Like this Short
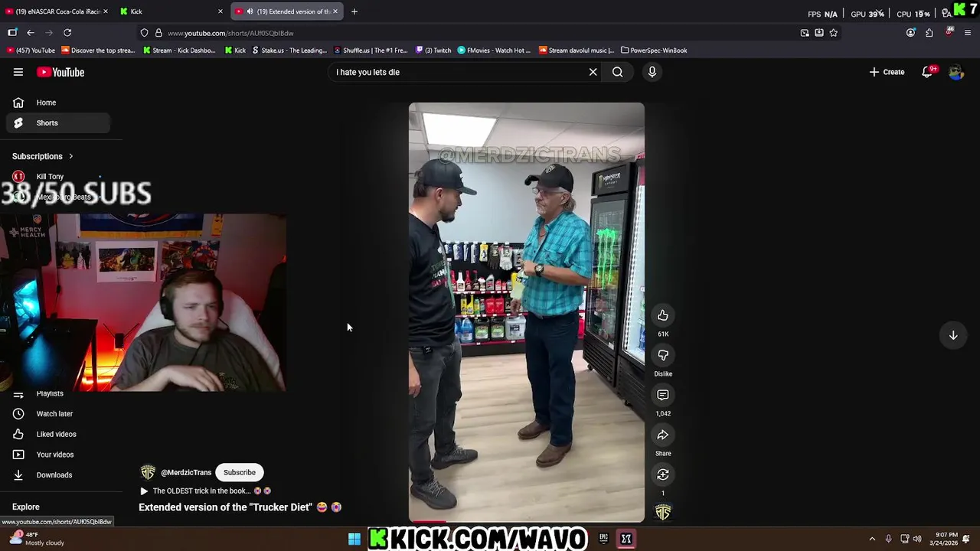Image resolution: width=980 pixels, height=551 pixels. (x=663, y=315)
